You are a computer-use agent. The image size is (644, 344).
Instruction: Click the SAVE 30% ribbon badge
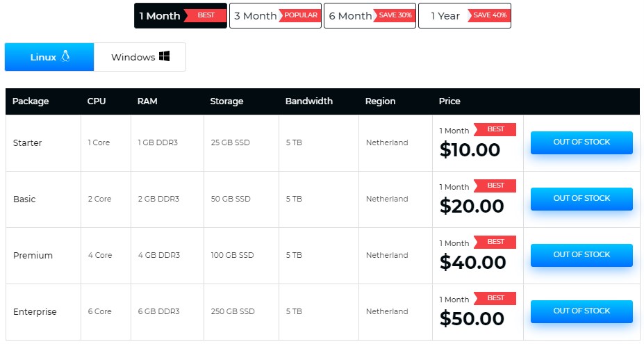click(395, 15)
